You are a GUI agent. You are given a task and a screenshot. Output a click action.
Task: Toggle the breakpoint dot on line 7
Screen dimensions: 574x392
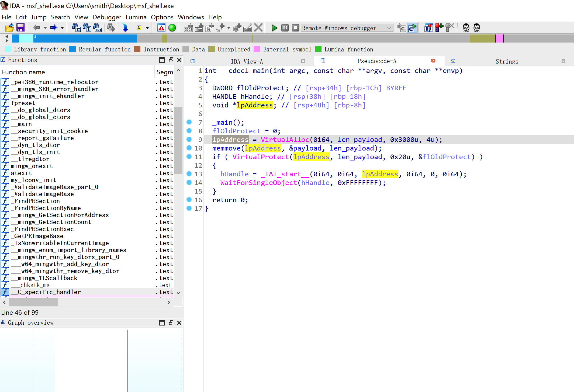click(189, 122)
